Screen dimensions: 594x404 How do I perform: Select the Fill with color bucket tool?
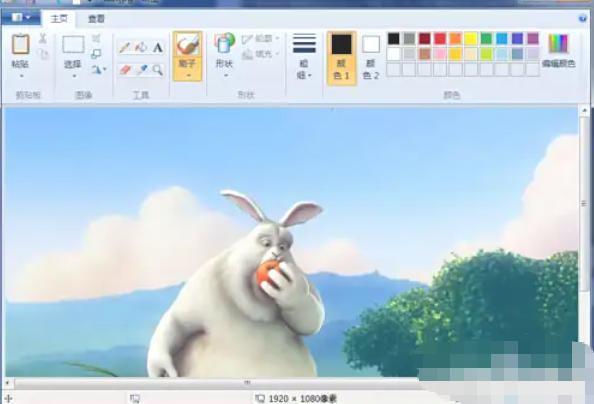click(141, 48)
